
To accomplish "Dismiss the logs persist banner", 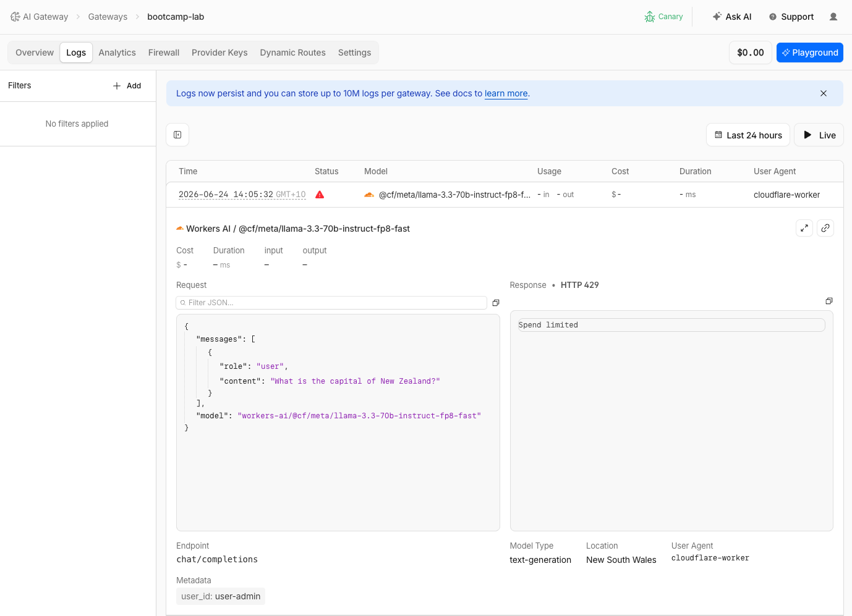I will point(824,93).
